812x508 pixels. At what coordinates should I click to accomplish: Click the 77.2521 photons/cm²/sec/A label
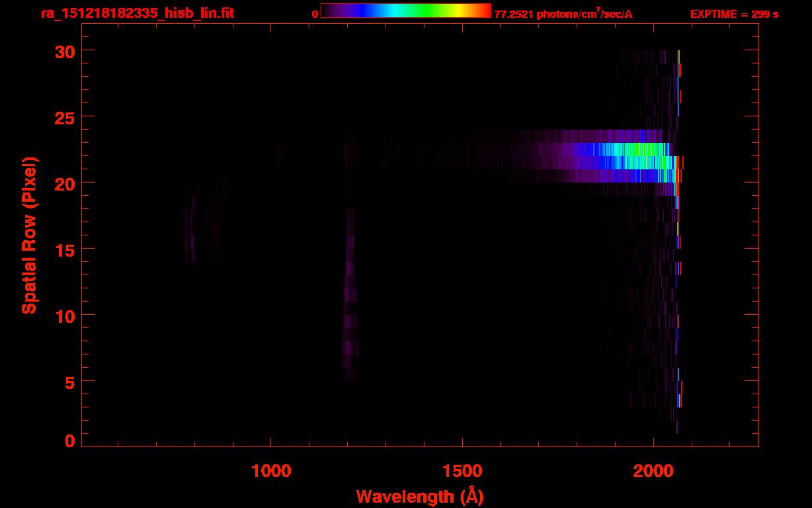[563, 14]
